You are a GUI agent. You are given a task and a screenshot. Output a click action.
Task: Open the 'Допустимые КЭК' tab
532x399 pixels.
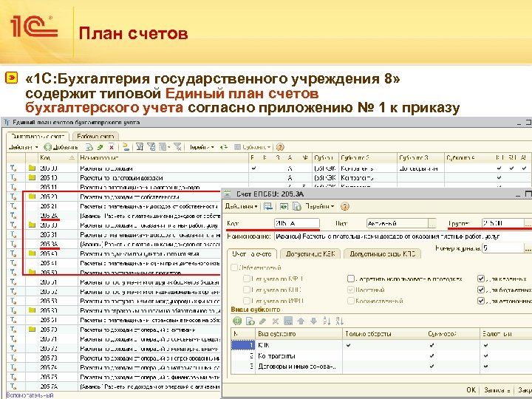coord(310,253)
